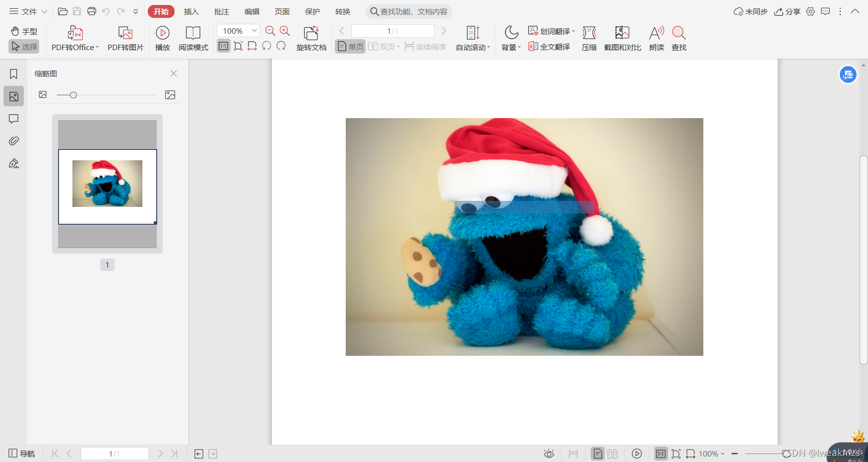
Task: Switch to the 保护 tab
Action: 312,11
